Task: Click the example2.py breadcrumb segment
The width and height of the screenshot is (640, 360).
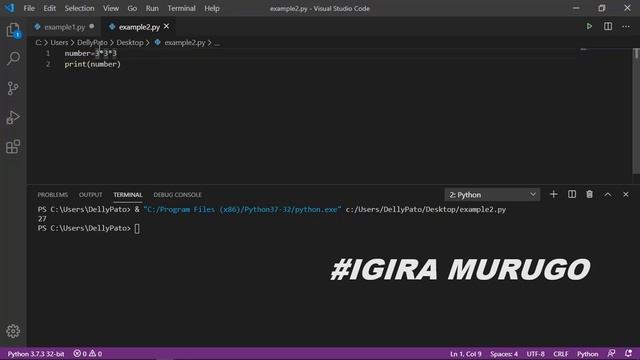Action: tap(184, 42)
